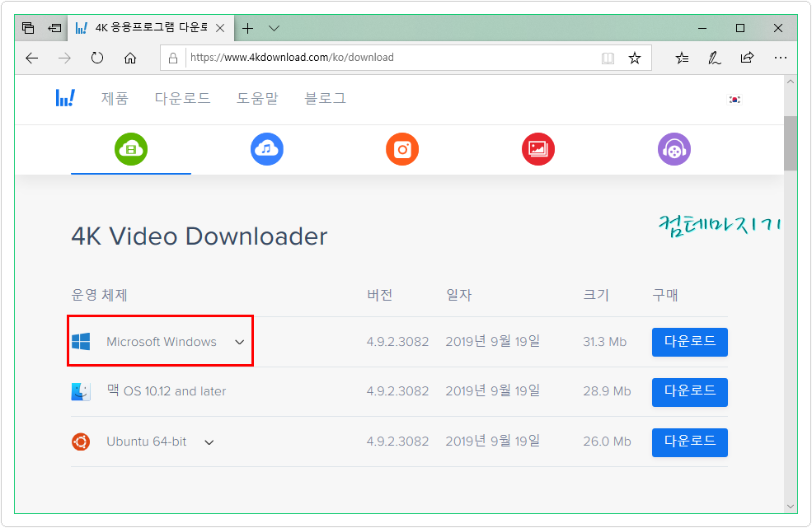Viewport: 812px width, 528px height.
Task: Click the browser forward arrow
Action: point(65,58)
